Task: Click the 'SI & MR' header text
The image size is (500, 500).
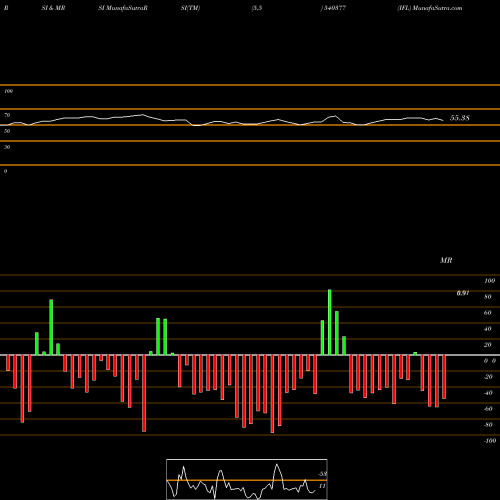Action: [53, 8]
